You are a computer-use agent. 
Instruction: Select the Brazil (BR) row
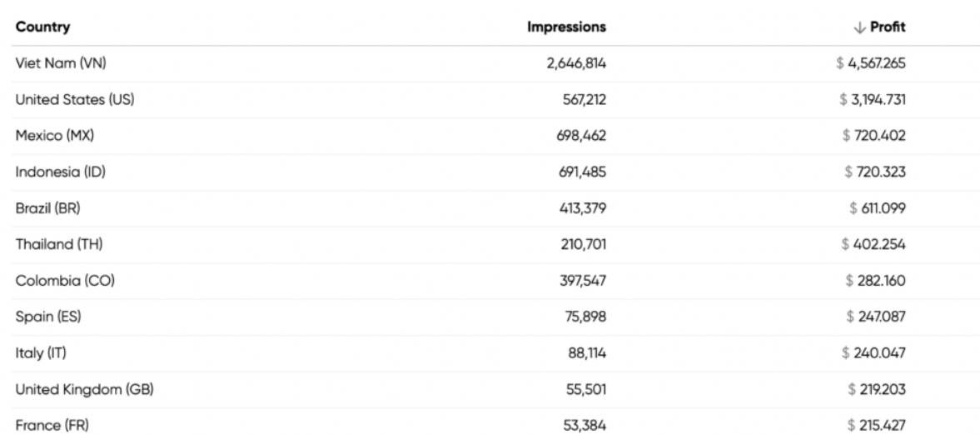point(47,208)
